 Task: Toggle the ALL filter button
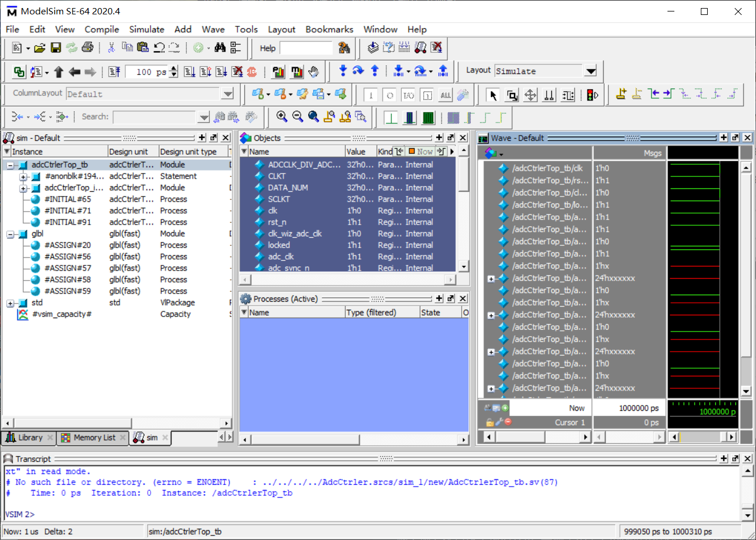[x=446, y=95]
